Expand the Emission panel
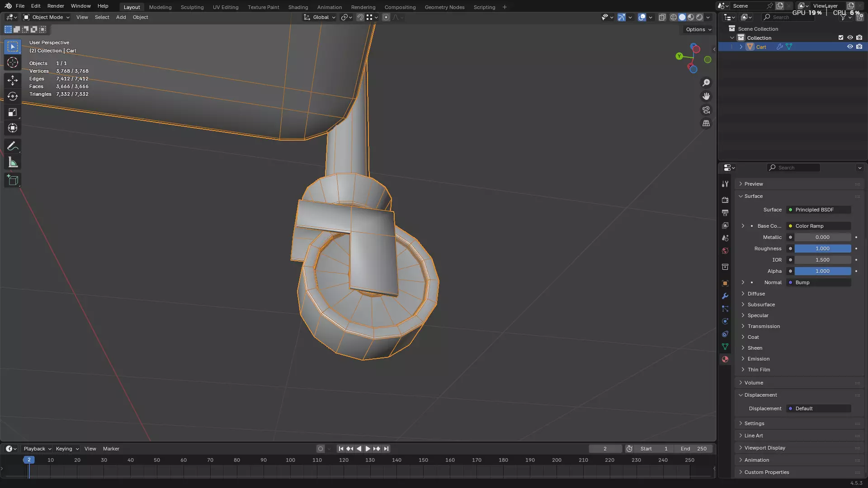 pos(758,359)
